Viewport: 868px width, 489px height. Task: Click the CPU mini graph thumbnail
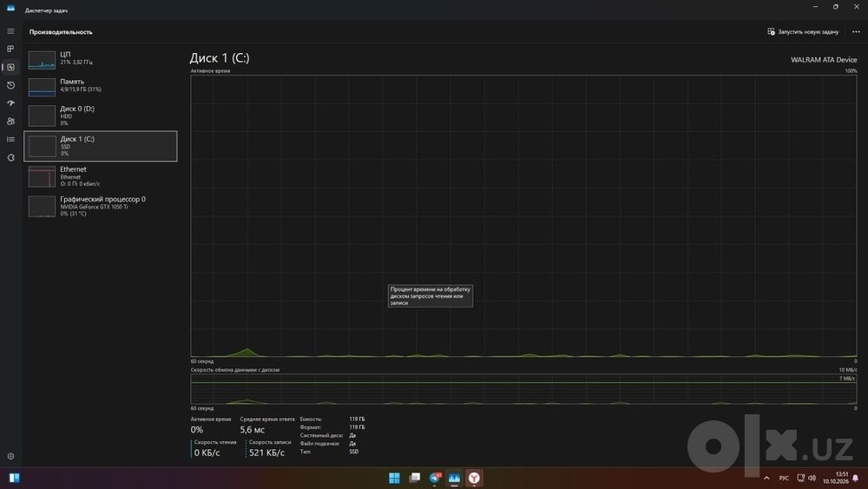point(42,60)
